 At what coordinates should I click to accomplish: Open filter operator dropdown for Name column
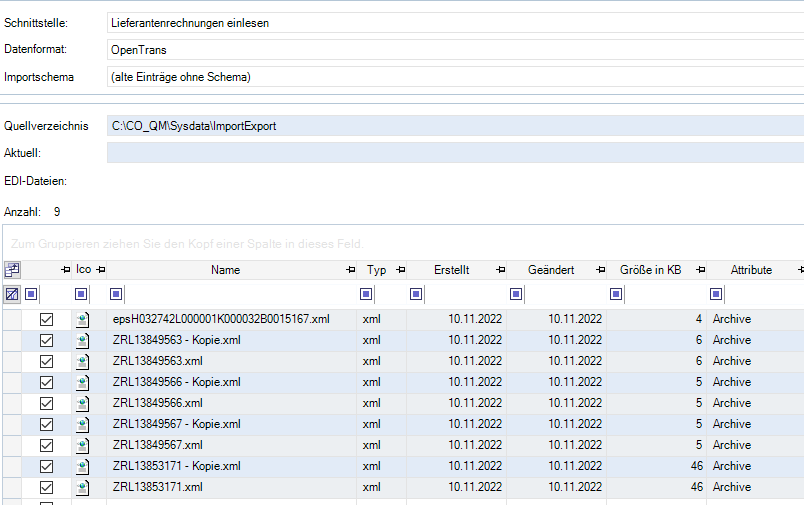pyautogui.click(x=117, y=294)
